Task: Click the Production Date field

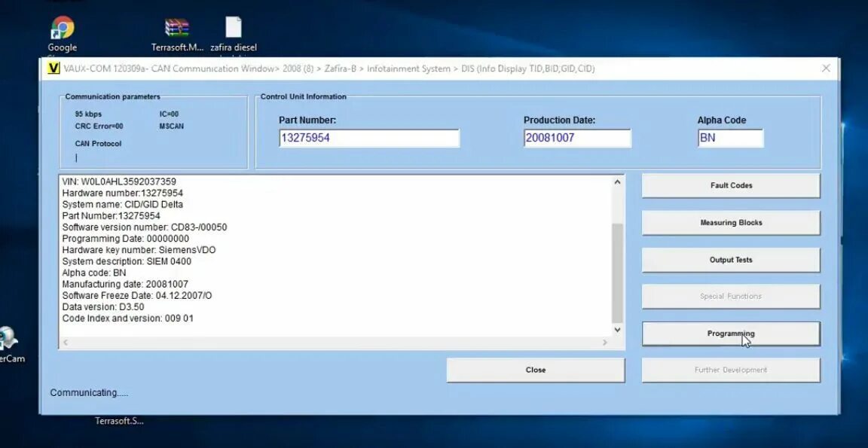Action: [577, 139]
